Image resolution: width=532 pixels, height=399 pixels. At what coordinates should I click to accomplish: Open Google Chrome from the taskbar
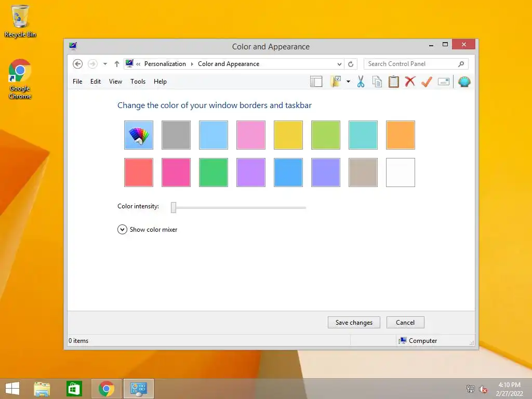pyautogui.click(x=106, y=389)
